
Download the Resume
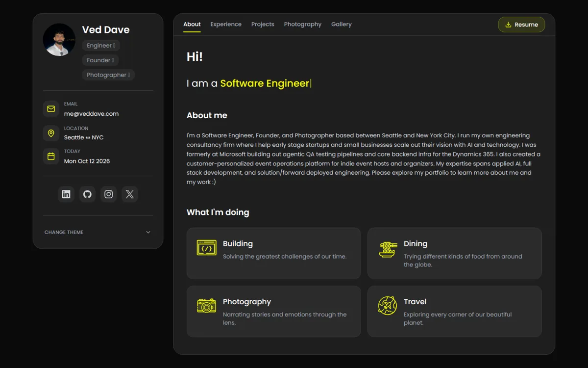[521, 25]
